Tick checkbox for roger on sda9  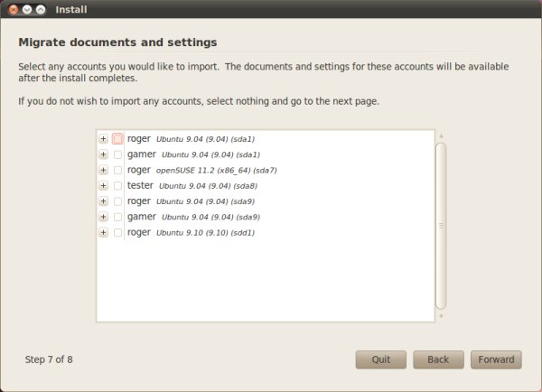(118, 201)
